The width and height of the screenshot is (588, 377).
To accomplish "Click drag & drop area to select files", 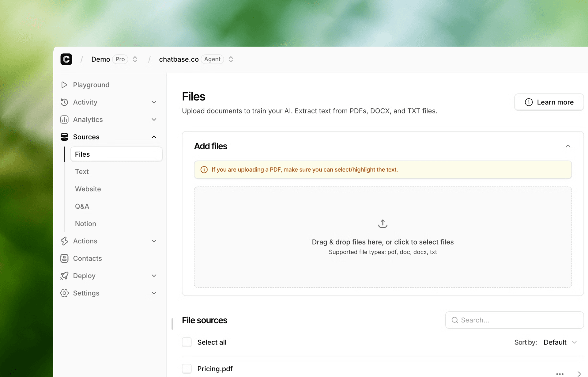I will [x=383, y=237].
